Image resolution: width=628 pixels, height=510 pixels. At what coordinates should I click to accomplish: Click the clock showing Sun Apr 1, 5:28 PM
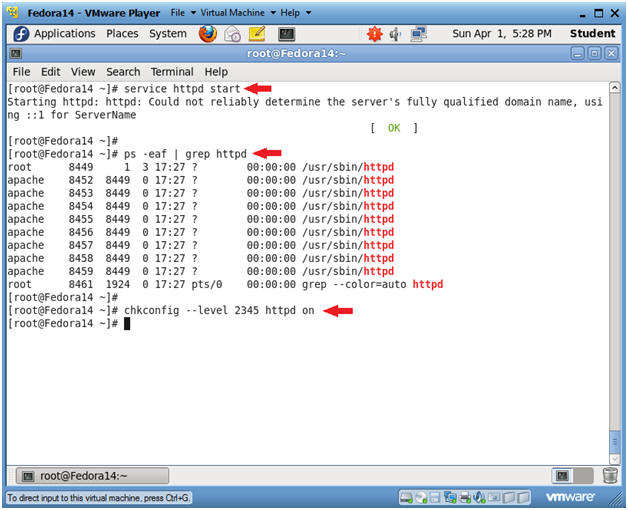coord(501,34)
